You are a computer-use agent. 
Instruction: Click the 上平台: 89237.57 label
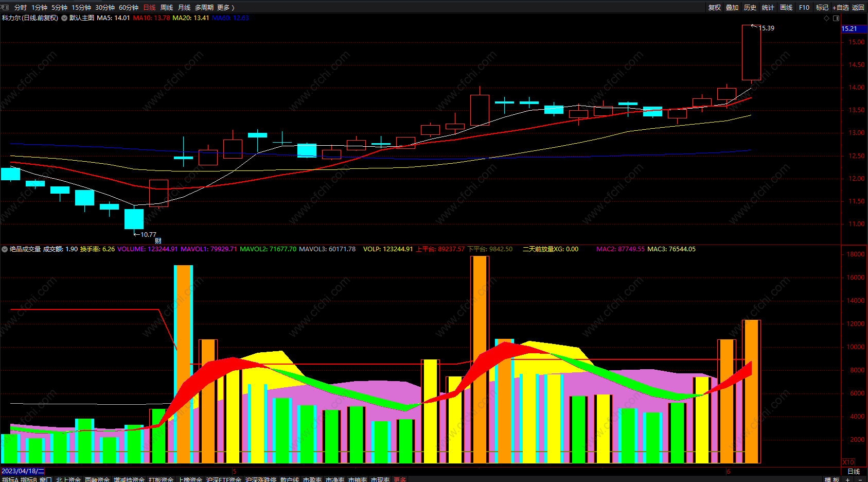tap(440, 249)
